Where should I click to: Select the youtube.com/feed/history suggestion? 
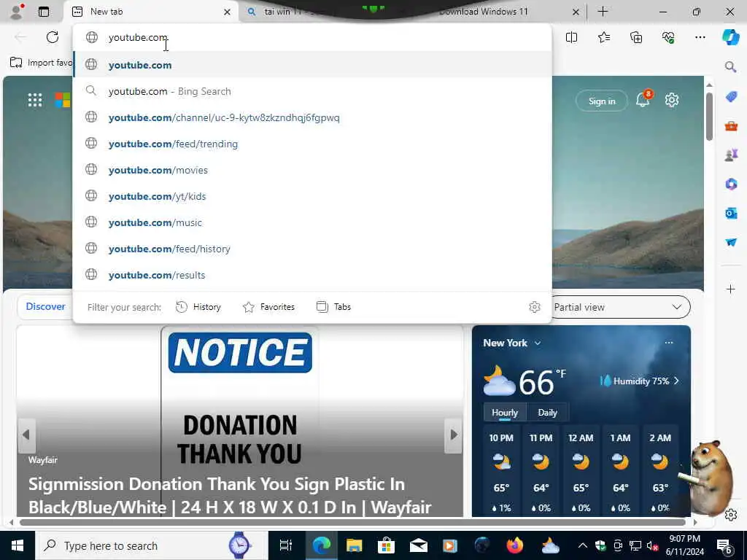(312, 249)
